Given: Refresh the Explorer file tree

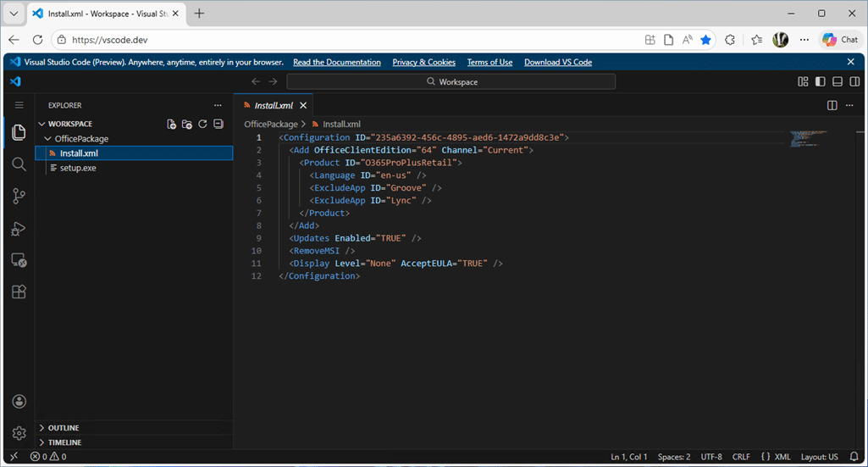Looking at the screenshot, I should pos(202,124).
